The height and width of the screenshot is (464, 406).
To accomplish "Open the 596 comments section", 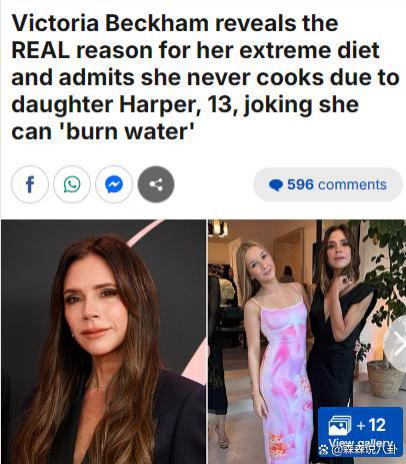I will point(328,185).
